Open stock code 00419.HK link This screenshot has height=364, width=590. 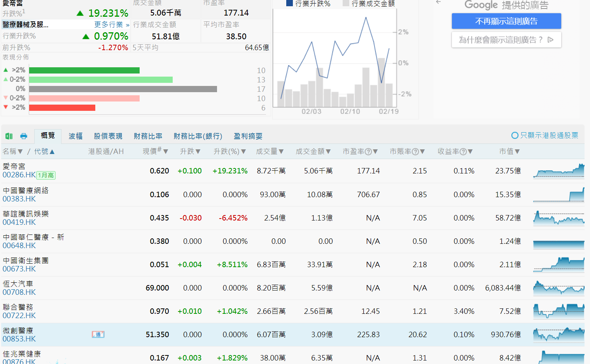click(x=19, y=222)
